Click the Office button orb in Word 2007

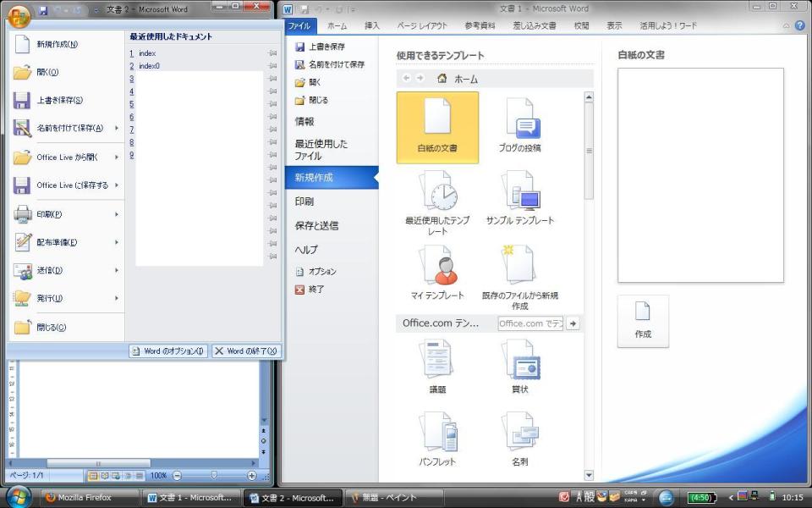(x=19, y=15)
